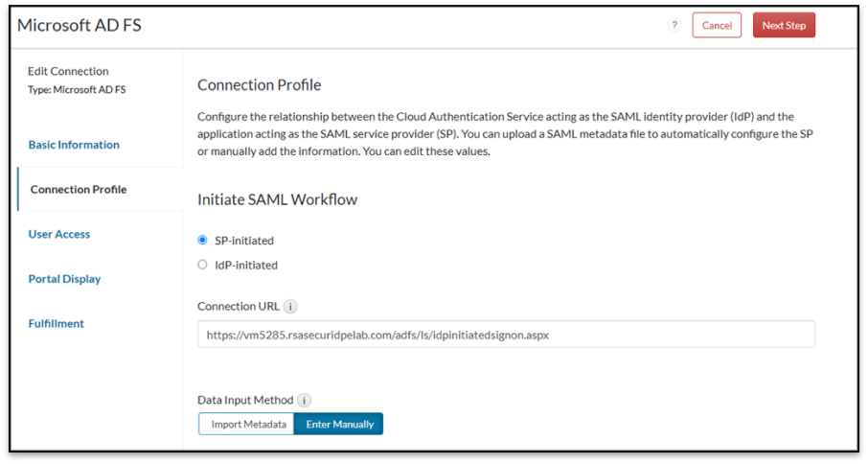Click the red Next Step button
This screenshot has width=868, height=464.
(783, 26)
